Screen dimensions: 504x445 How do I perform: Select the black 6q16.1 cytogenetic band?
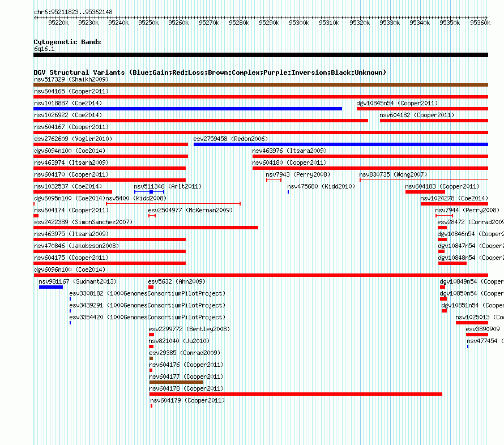point(260,55)
